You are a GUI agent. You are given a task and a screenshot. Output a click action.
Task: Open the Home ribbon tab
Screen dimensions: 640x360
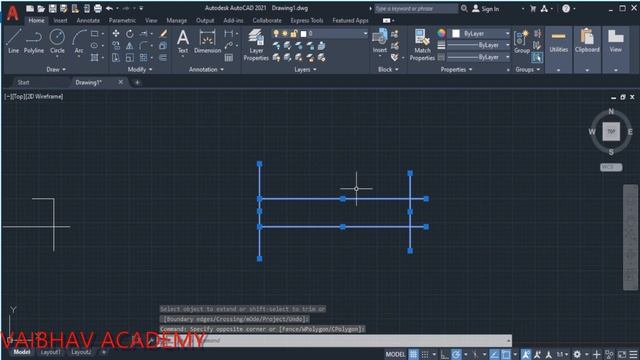(36, 20)
